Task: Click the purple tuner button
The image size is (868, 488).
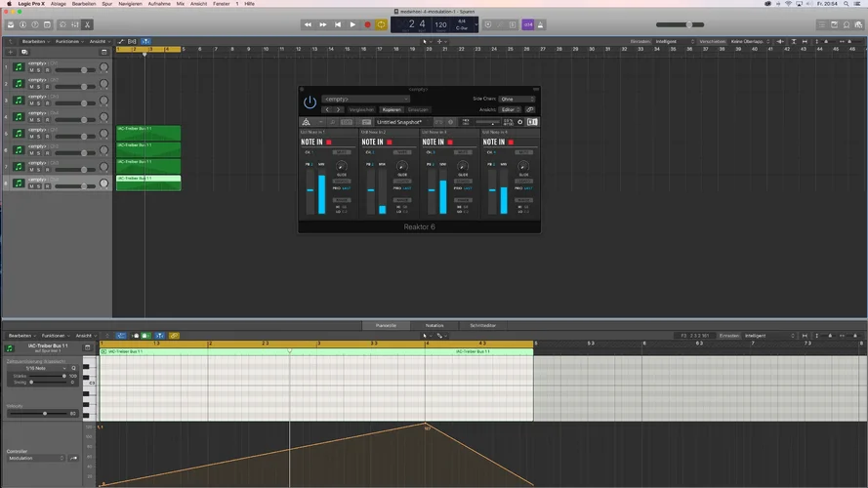Action: click(x=528, y=24)
